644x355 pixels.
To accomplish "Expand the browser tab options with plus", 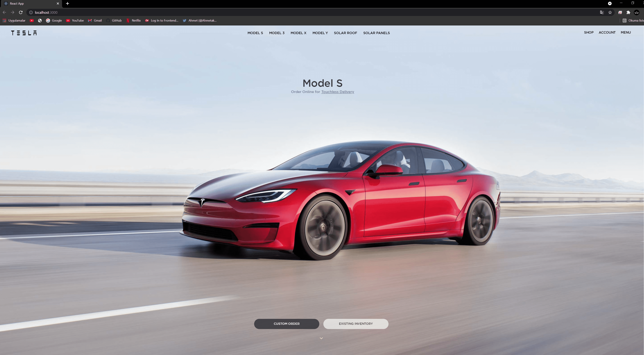I will (67, 4).
